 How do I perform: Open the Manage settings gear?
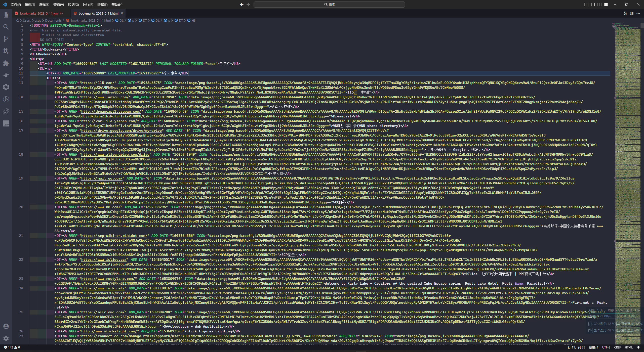click(x=6, y=338)
